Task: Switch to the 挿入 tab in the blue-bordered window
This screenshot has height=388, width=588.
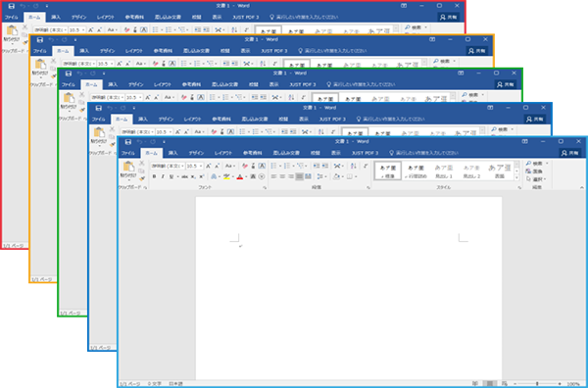Action: tap(143, 120)
